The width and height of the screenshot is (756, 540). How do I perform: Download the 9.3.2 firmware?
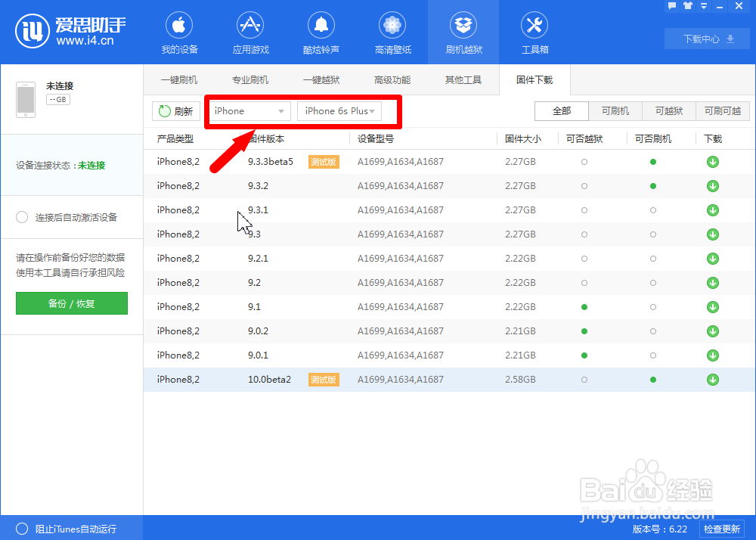coord(711,186)
